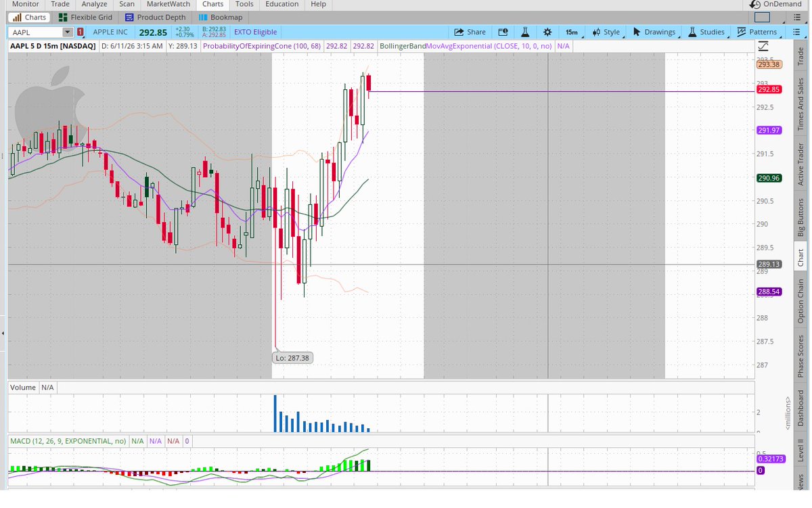Click the Volume subgraph label
This screenshot has height=508, width=812.
coord(22,388)
